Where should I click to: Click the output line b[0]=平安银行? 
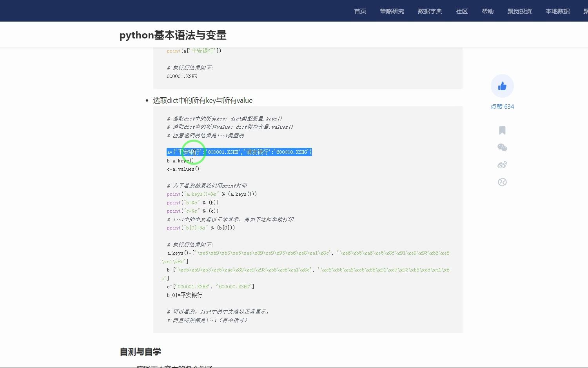click(185, 295)
